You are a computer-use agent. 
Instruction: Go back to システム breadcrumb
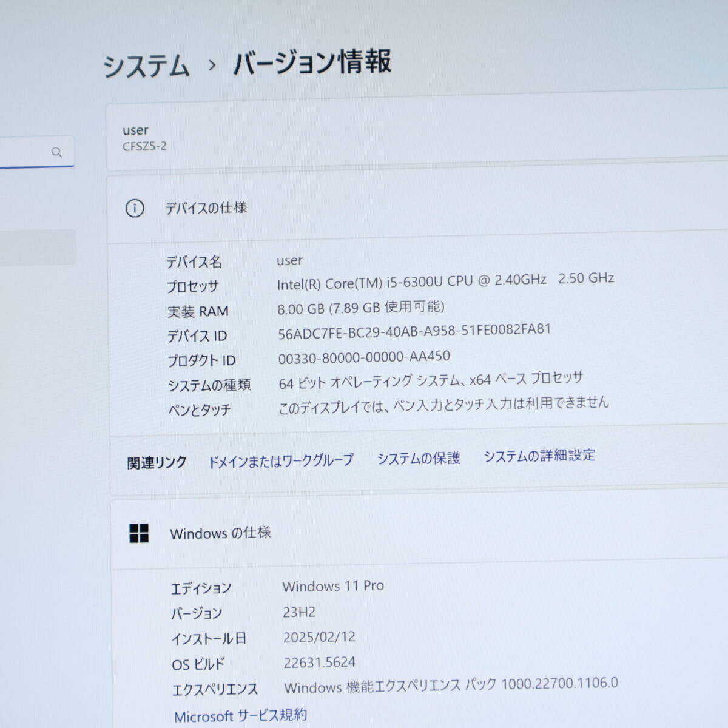click(x=146, y=65)
